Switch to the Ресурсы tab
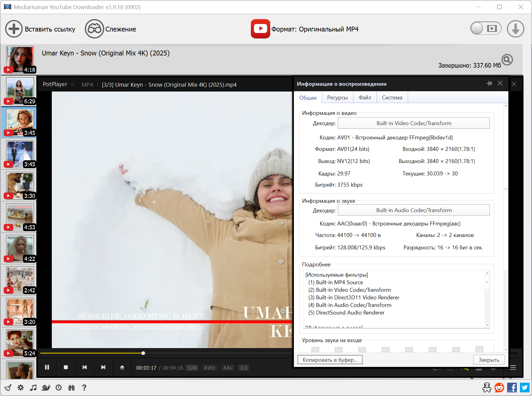The image size is (532, 396). click(337, 98)
